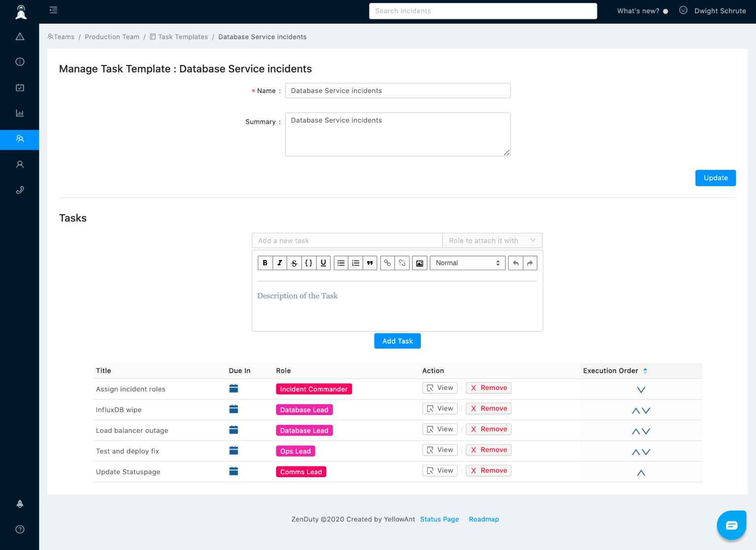Move Load balancer outage task up
The height and width of the screenshot is (550, 756).
tap(636, 431)
